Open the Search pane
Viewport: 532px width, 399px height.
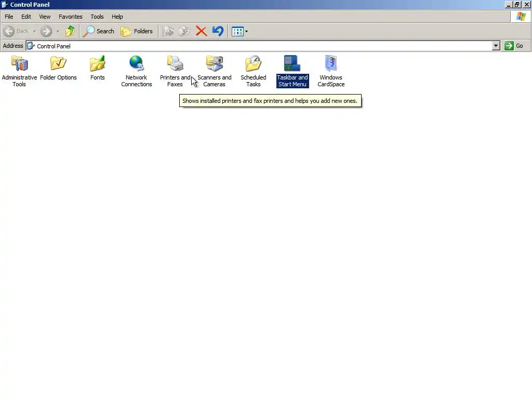(98, 31)
